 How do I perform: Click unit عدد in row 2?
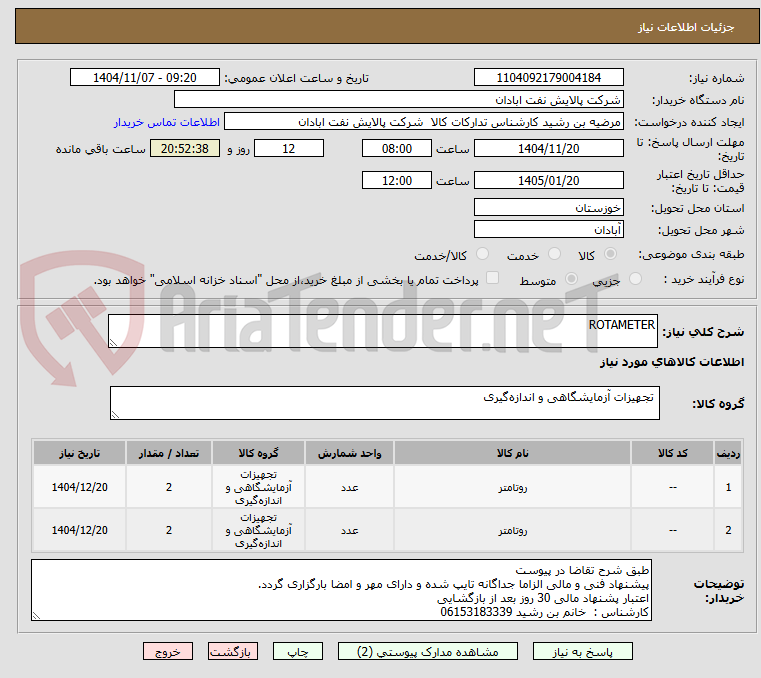click(349, 531)
